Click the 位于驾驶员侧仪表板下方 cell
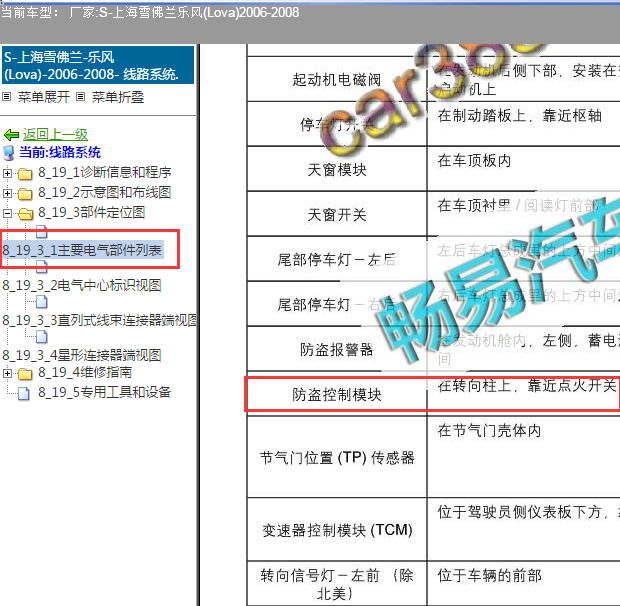The image size is (620, 606). 524,530
